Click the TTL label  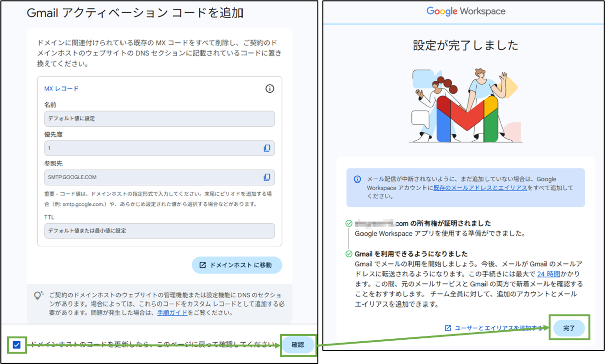click(x=49, y=217)
